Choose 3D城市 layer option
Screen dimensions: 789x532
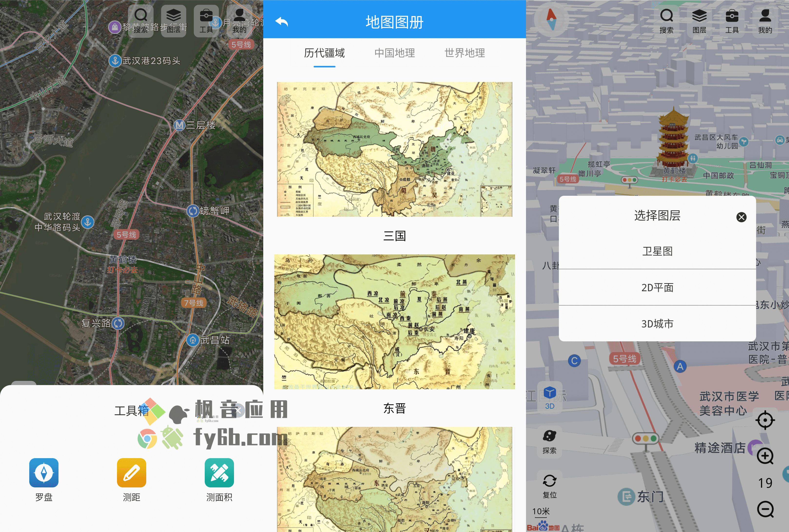(657, 324)
